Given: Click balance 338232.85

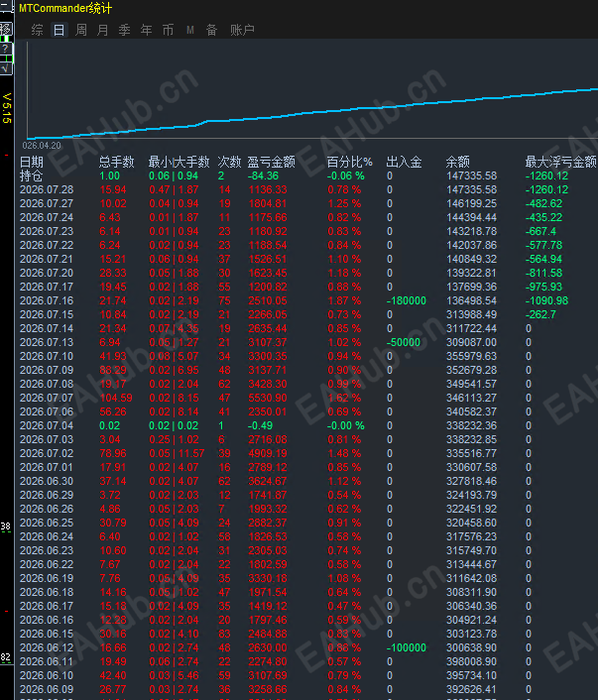Looking at the screenshot, I should [472, 439].
